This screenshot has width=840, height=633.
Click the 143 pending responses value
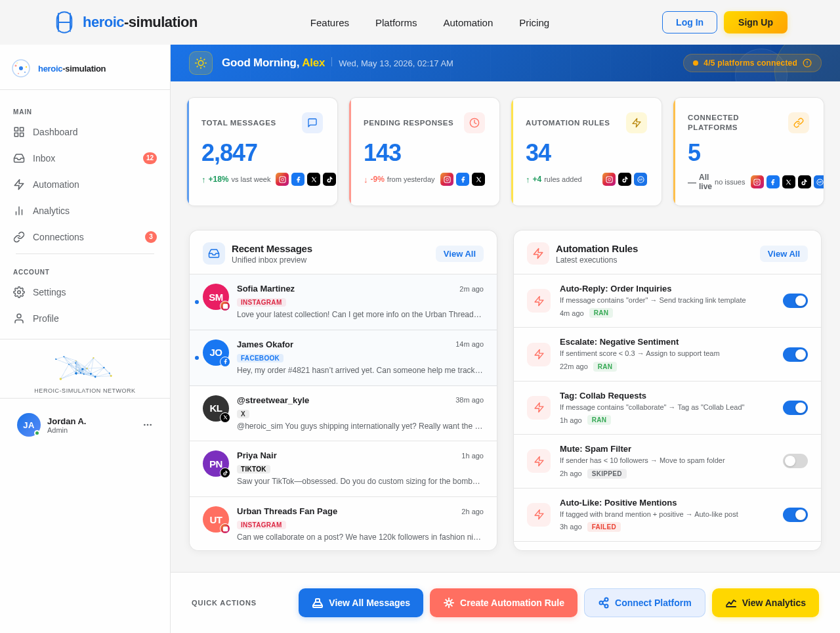point(382,153)
